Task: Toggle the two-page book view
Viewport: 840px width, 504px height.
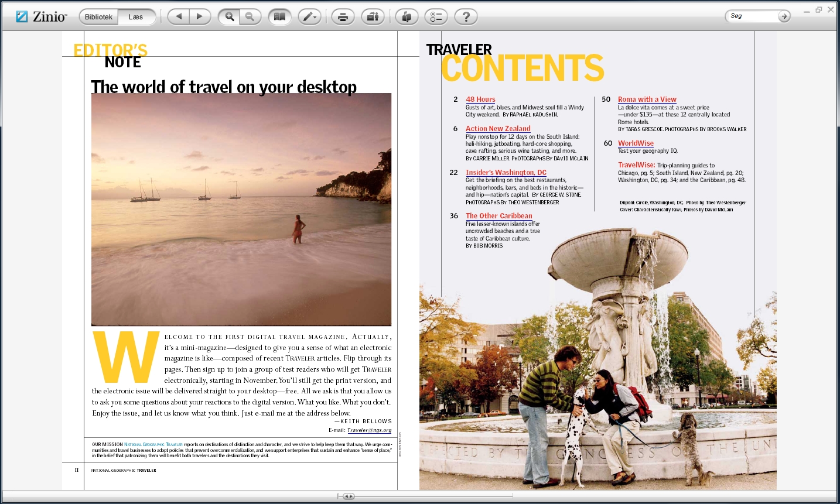Action: (280, 17)
